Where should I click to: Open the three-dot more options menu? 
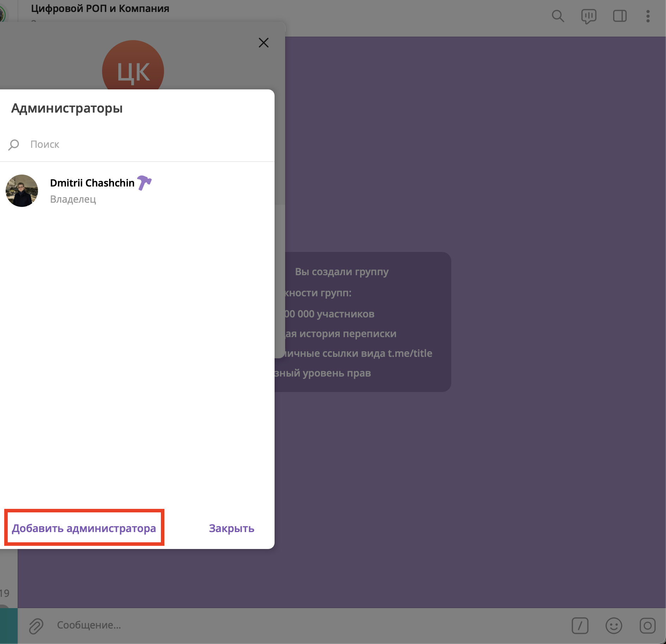click(648, 16)
